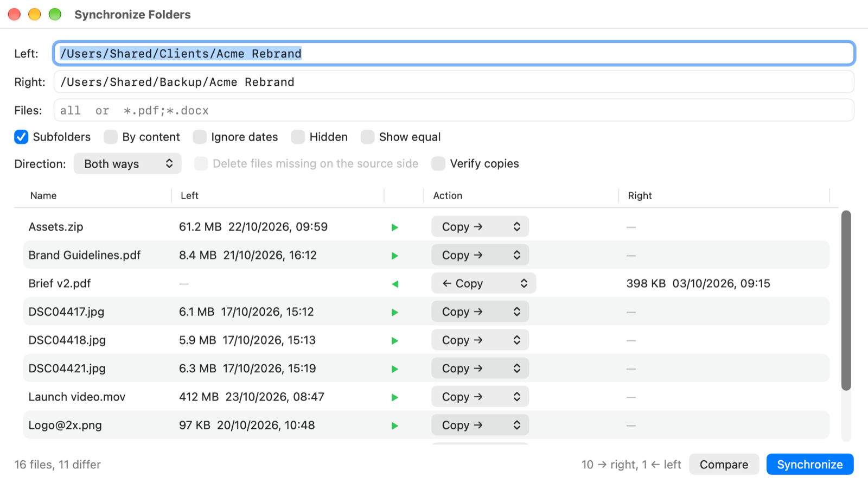This screenshot has width=868, height=489.
Task: Click the Synchronize button
Action: [x=810, y=465]
